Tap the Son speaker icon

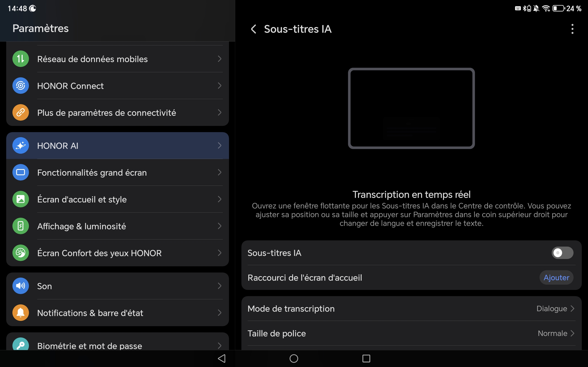[21, 286]
